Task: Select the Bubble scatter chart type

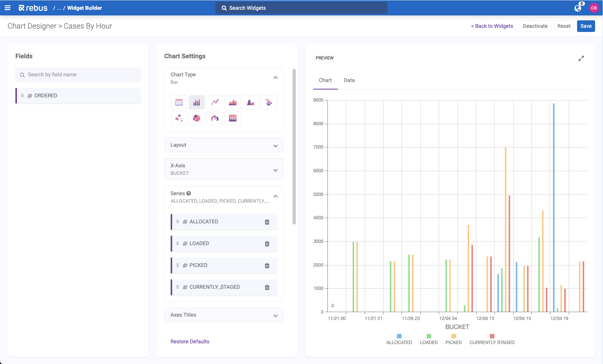Action: (179, 118)
